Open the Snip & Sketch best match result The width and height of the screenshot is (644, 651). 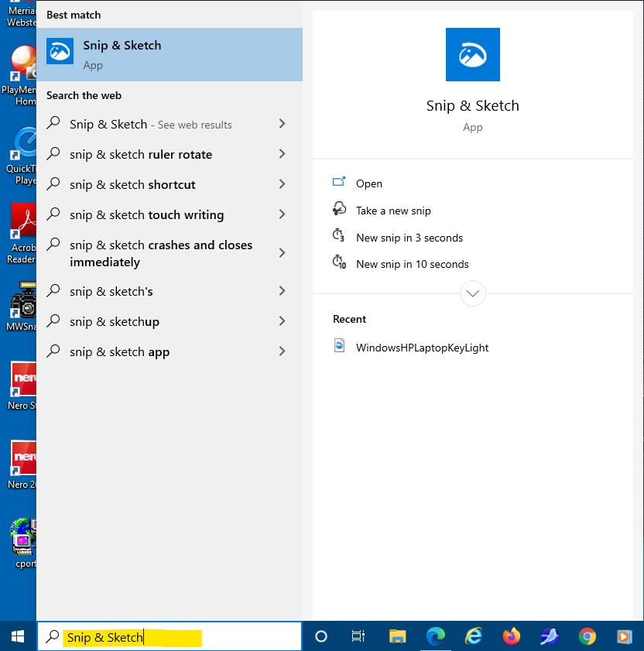tap(170, 54)
